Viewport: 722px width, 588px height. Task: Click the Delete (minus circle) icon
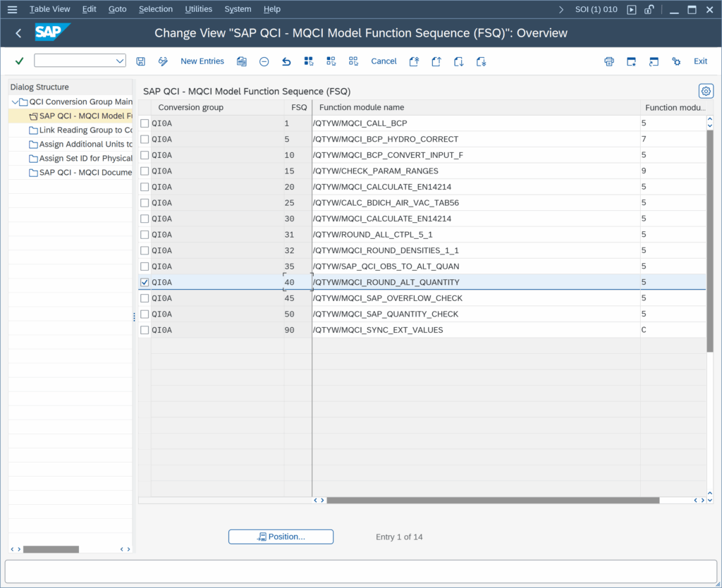point(264,61)
